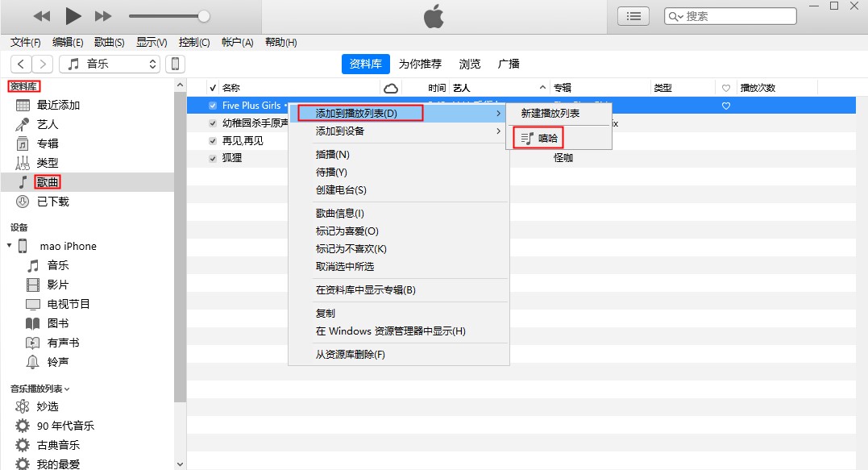The height and width of the screenshot is (470, 868).
Task: Open 影片 under mao iPhone
Action: pos(58,285)
